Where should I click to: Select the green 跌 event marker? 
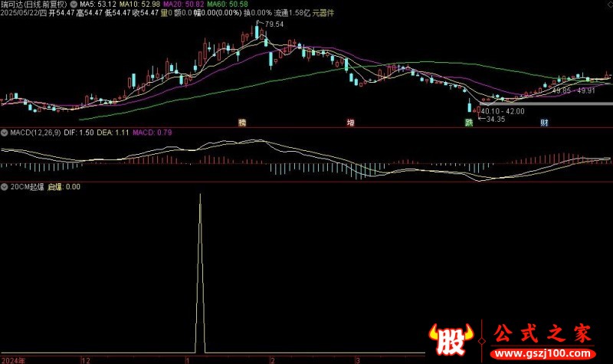pyautogui.click(x=469, y=123)
